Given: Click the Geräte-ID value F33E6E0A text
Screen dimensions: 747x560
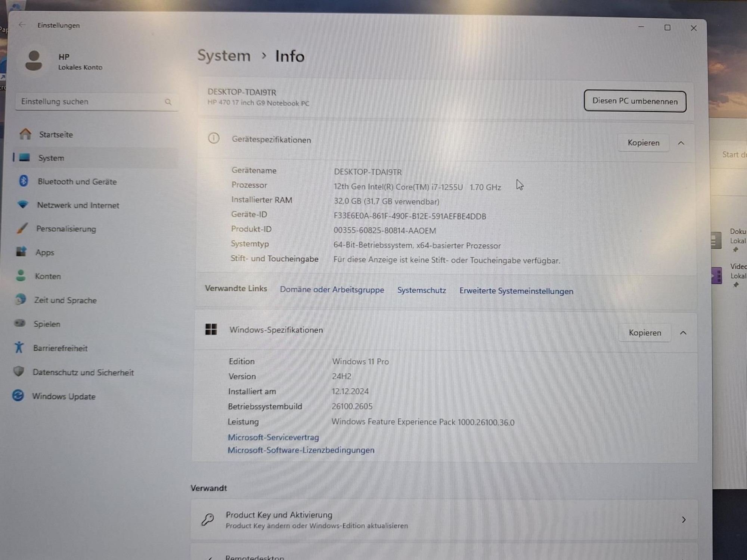Looking at the screenshot, I should [x=410, y=216].
